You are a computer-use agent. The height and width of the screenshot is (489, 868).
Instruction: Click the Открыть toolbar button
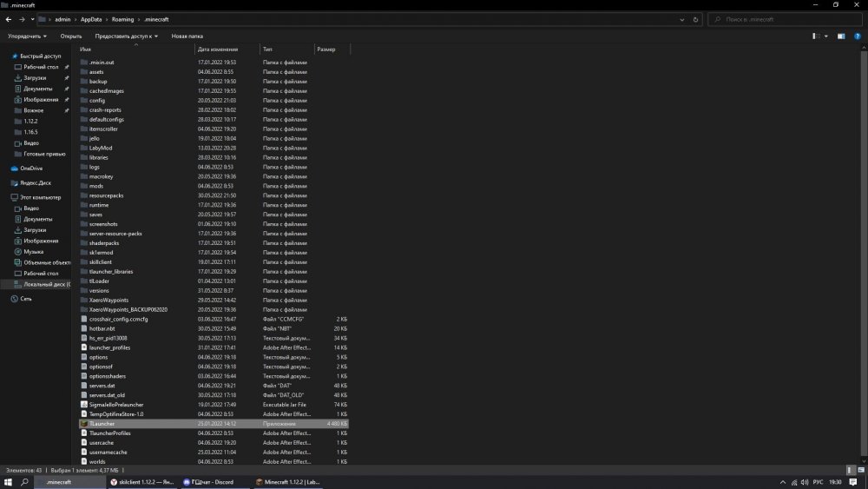pos(71,36)
